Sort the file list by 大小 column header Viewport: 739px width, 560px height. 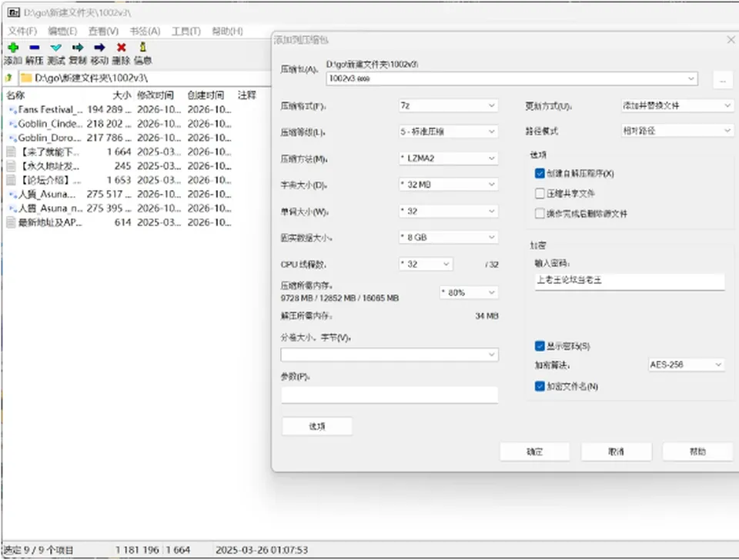pos(122,95)
